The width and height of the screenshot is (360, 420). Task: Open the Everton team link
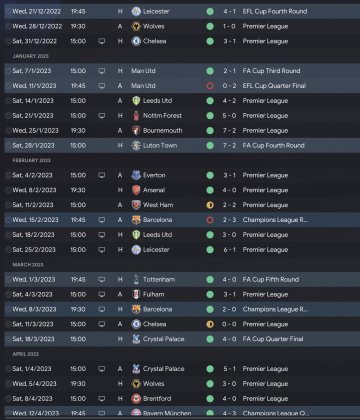pyautogui.click(x=154, y=175)
